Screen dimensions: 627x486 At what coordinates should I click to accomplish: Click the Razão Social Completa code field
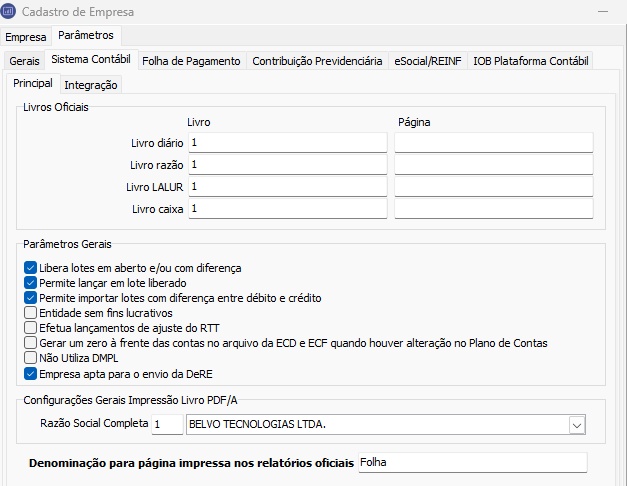tap(167, 424)
